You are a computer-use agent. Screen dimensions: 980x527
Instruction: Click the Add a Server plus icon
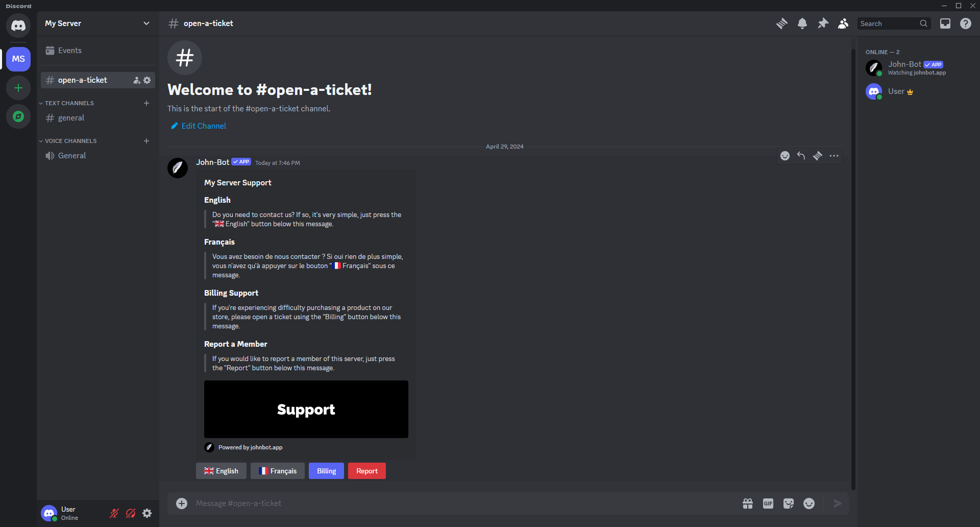(x=18, y=88)
